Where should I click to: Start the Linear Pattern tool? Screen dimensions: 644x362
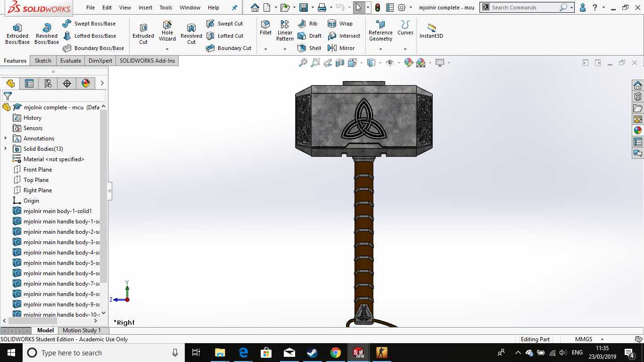click(x=285, y=31)
